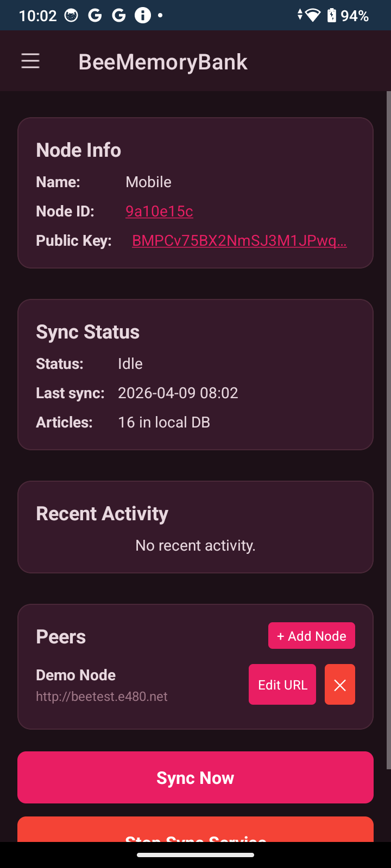
Task: Click the + Add Node button
Action: [312, 636]
